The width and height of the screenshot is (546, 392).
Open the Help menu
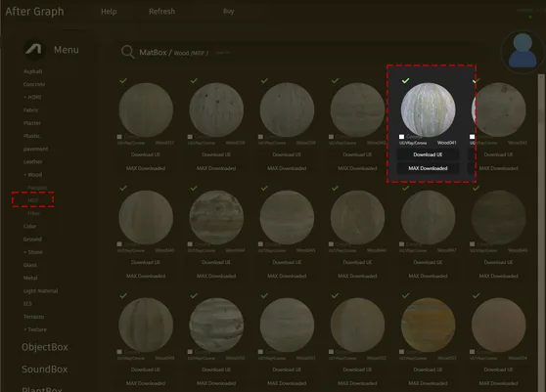coord(109,12)
